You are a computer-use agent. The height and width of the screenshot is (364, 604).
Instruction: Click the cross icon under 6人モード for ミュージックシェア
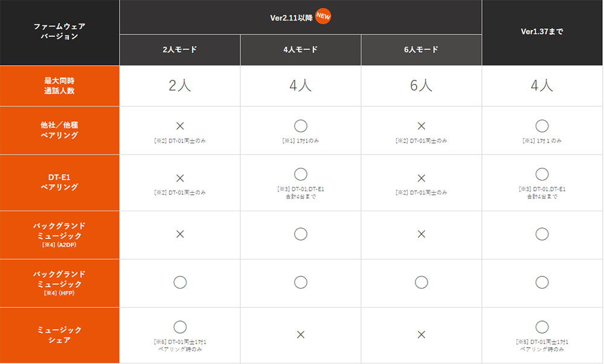tap(422, 334)
